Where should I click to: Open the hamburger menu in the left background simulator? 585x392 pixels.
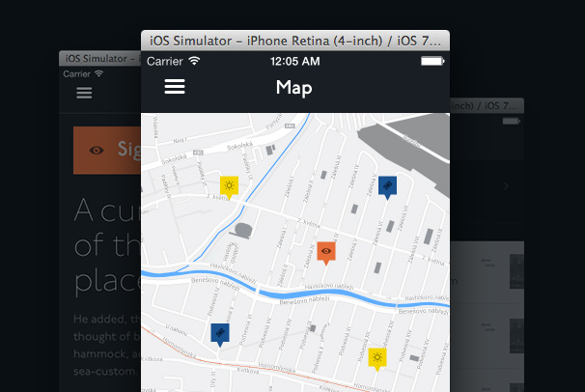coord(84,94)
